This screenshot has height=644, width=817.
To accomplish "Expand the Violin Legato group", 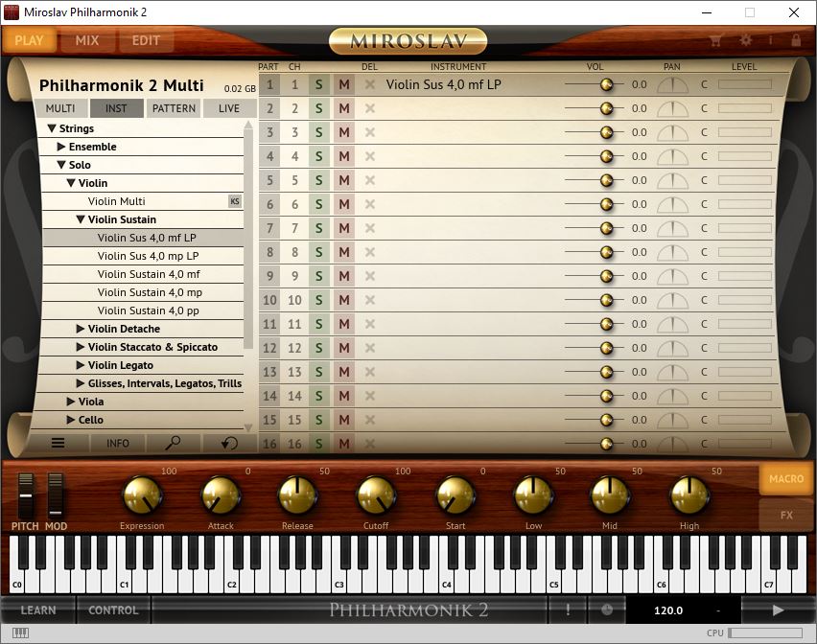I will 81,365.
